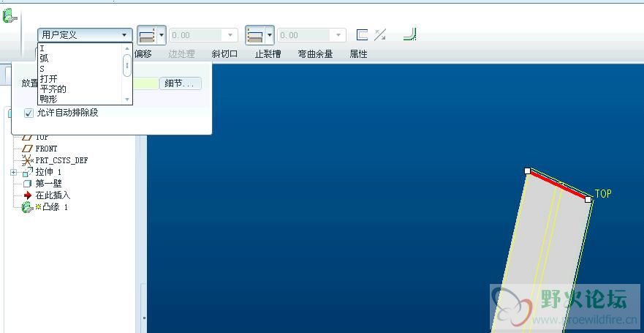Open the 止裂槽 panel tab
The image size is (644, 333).
pyautogui.click(x=268, y=54)
